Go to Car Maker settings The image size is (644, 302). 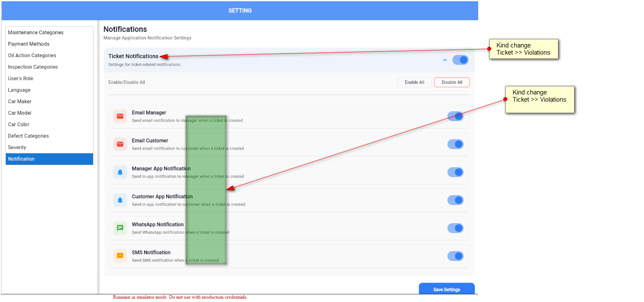pos(20,102)
